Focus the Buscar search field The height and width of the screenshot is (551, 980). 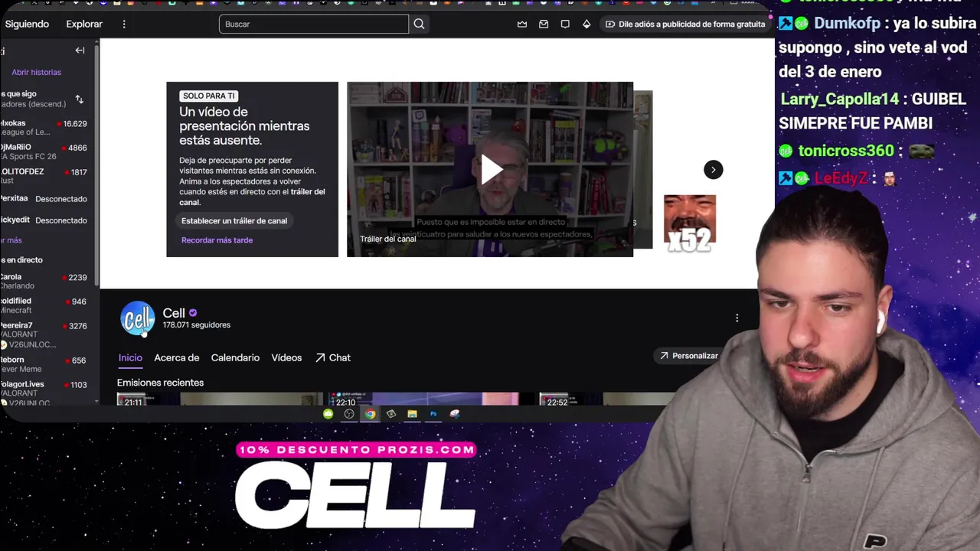314,24
